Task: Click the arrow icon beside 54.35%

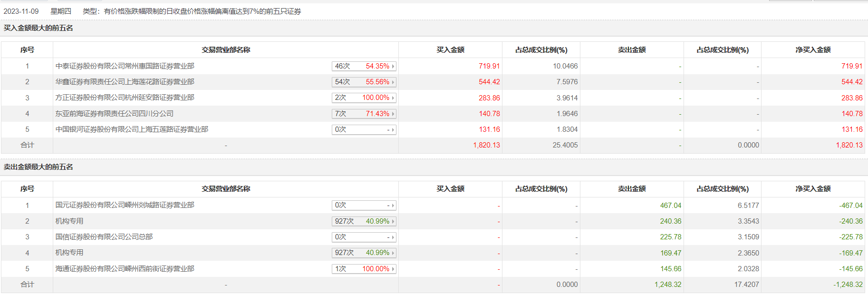Action: point(393,67)
